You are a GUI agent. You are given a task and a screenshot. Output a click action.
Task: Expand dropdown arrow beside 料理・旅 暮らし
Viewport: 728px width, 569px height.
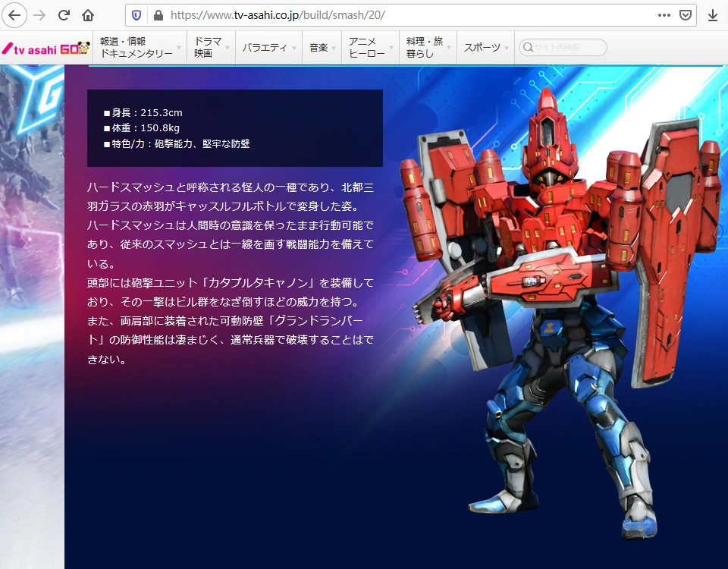(x=449, y=48)
